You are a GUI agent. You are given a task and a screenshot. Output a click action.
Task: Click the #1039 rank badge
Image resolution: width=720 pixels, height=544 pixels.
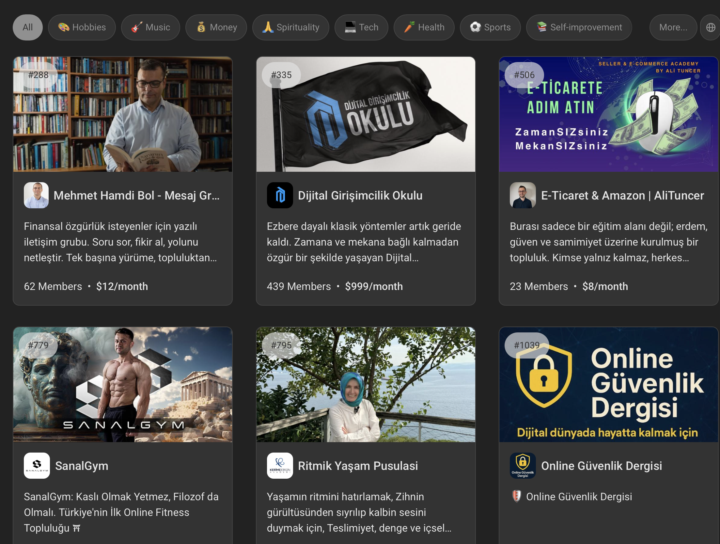tap(527, 345)
